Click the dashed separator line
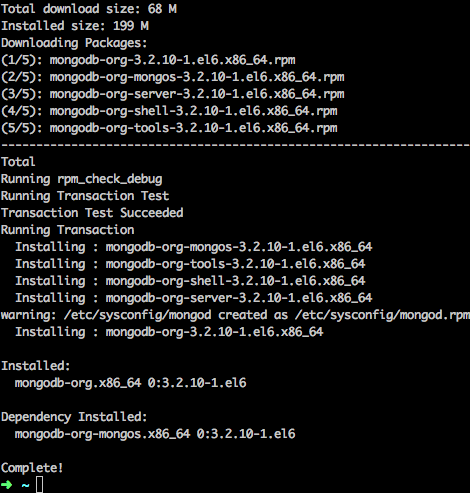The width and height of the screenshot is (470, 493). tap(235, 145)
